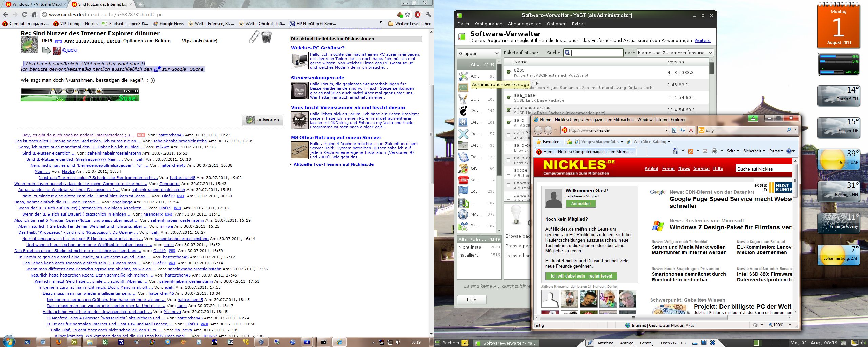Click IE home icon in command bar

pos(676,151)
